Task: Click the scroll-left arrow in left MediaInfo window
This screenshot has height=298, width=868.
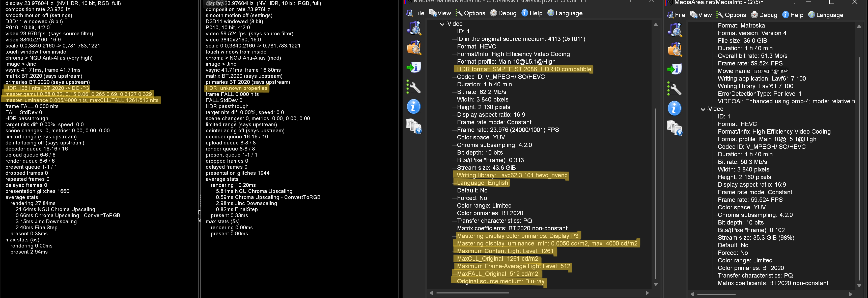Action: [x=431, y=293]
